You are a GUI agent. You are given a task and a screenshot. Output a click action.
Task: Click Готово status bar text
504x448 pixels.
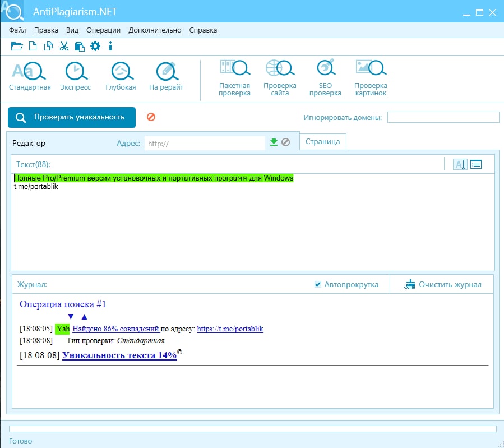coord(21,441)
